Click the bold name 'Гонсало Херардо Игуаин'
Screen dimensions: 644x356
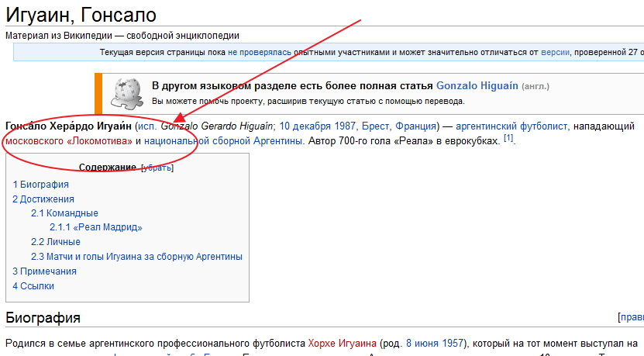pos(69,126)
